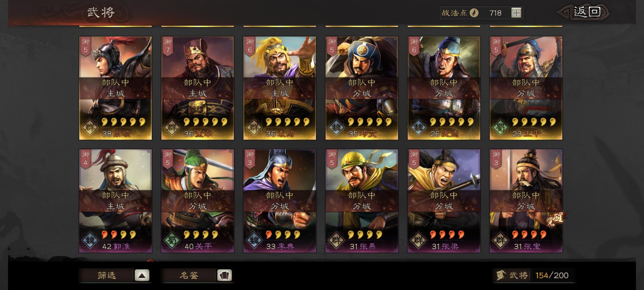Open the 郭淮 general card
Screen dimensions: 644x290
(115, 201)
